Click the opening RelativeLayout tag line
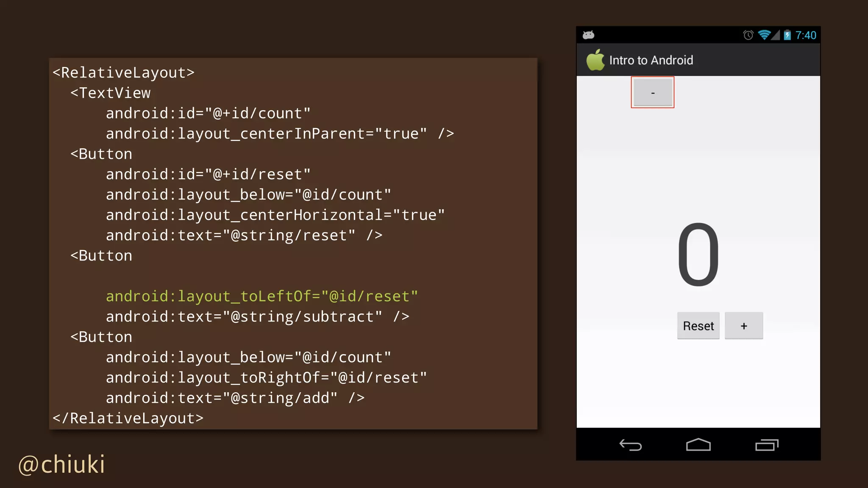868x488 pixels. click(x=123, y=72)
